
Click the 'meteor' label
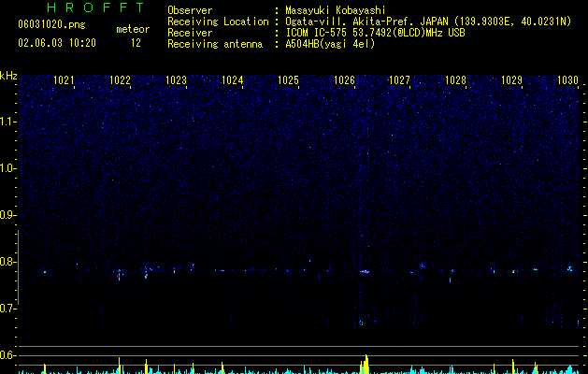coord(133,29)
